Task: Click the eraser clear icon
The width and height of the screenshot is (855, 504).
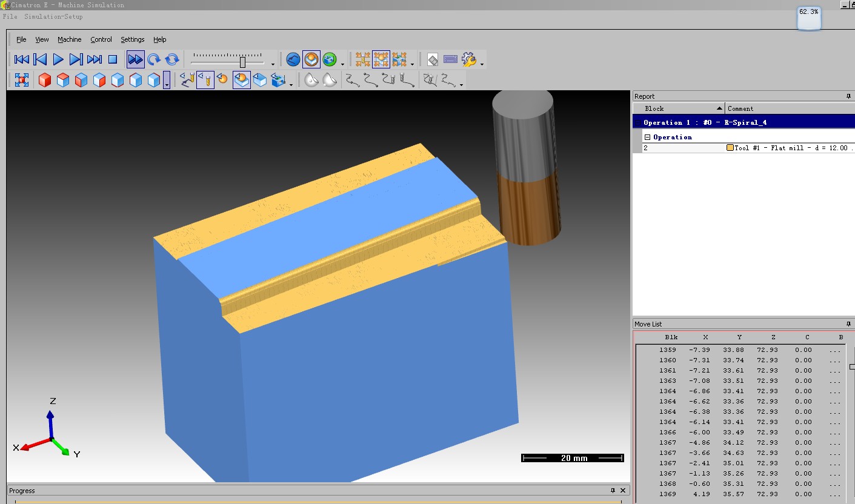Action: pyautogui.click(x=433, y=59)
